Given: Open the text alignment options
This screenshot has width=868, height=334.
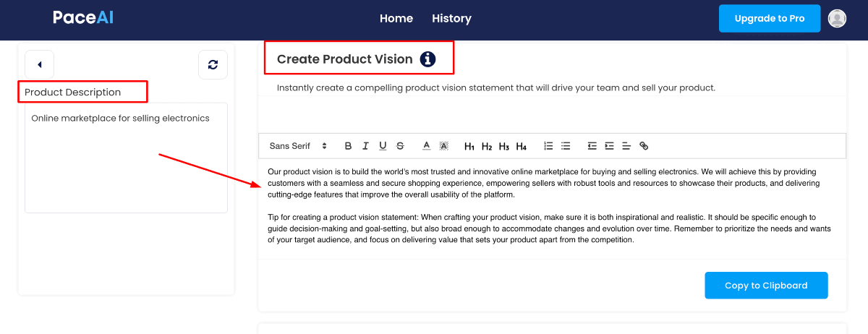Looking at the screenshot, I should [626, 146].
